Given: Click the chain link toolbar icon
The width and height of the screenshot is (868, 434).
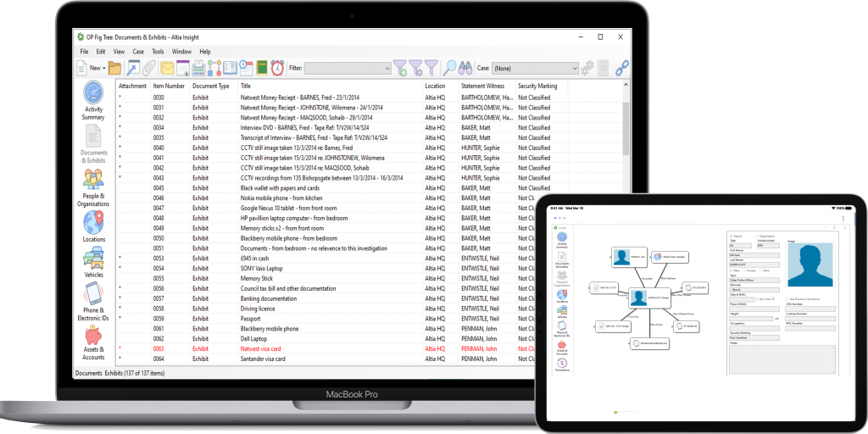Looking at the screenshot, I should click(621, 68).
